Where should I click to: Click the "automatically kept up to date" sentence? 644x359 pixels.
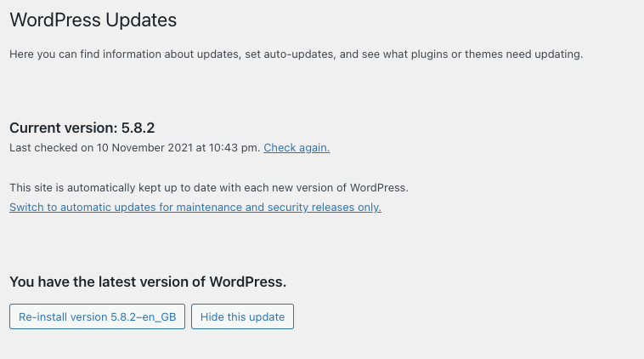pos(209,188)
